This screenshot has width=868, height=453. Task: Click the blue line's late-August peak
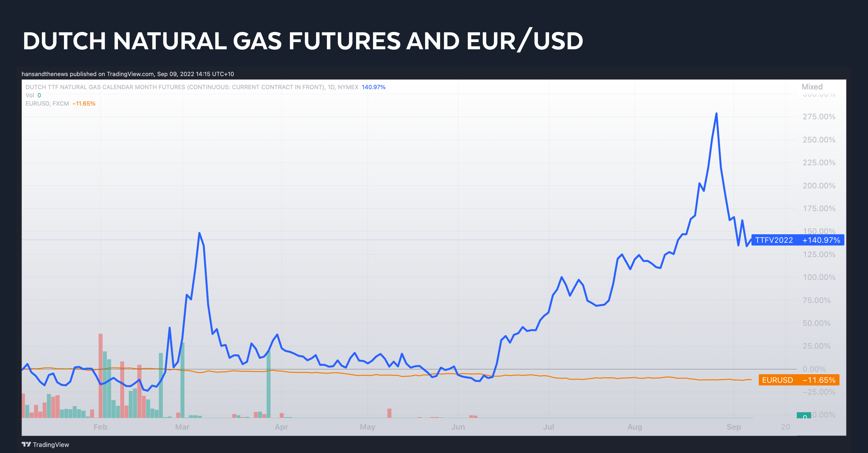[716, 114]
